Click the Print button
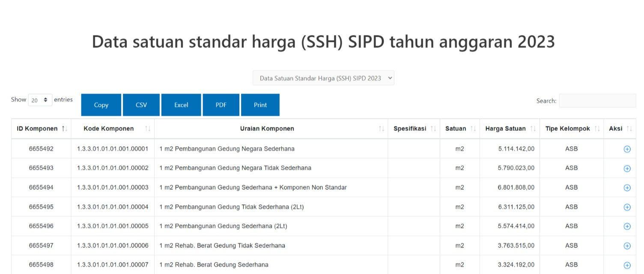Viewport: 644px width, 274px height. [x=260, y=105]
